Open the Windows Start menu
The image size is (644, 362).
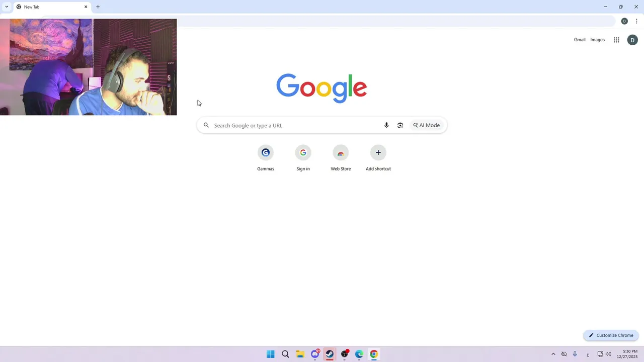[270, 354]
